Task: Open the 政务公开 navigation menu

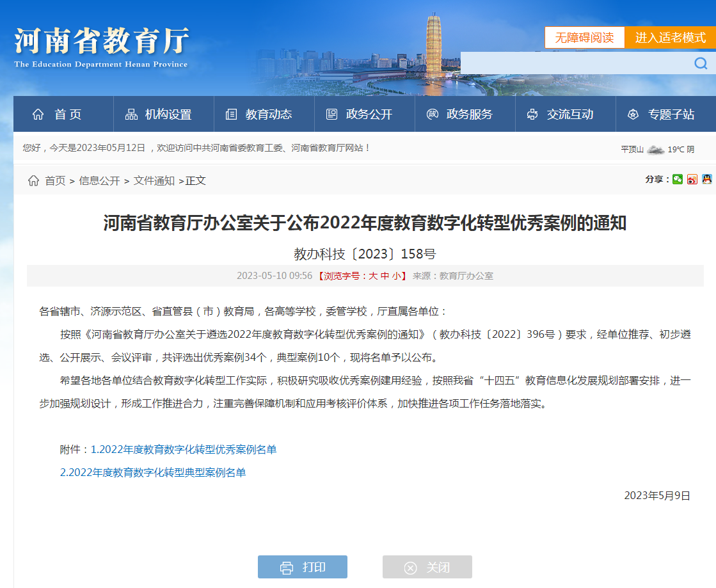Action: pos(364,114)
